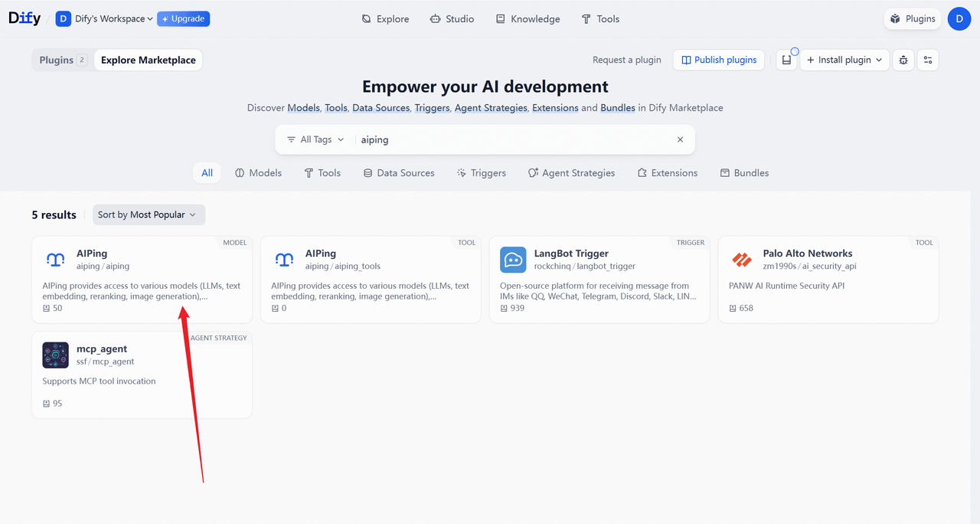Click the LangBot Trigger plugin icon
The width and height of the screenshot is (980, 524).
[x=513, y=260]
